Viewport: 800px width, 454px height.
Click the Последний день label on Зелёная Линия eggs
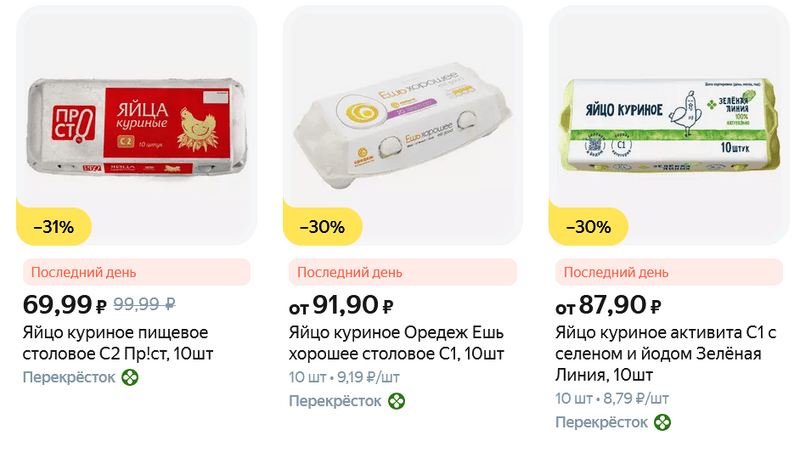(x=617, y=272)
